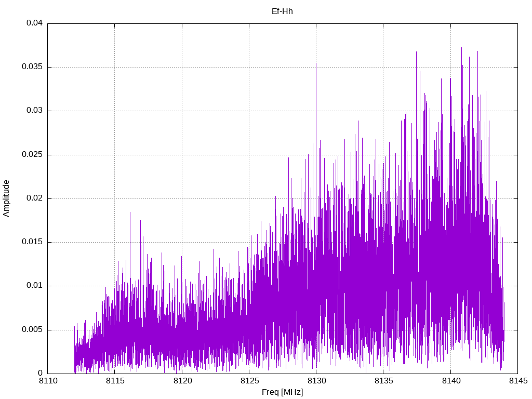Viewport: 532px width, 399px height.
Task: Click the y-axis tick label 0.025
Action: click(33, 155)
